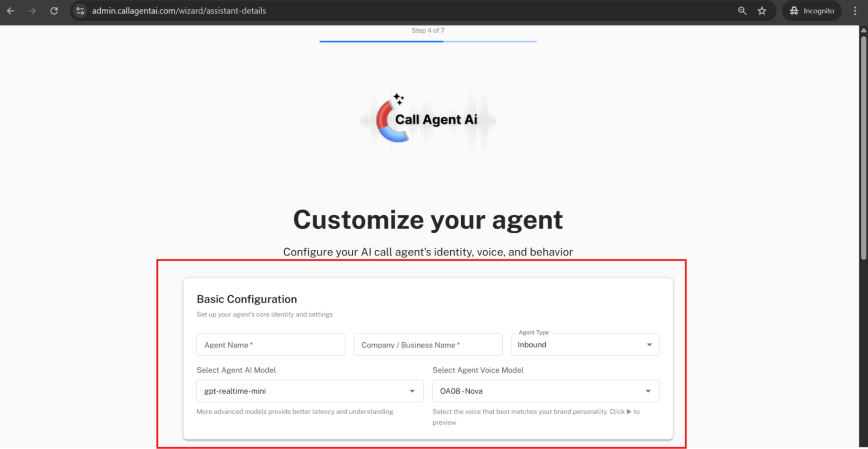Screen dimensions: 868x449
Task: Open the Agent Type dropdown showing Inbound
Action: [585, 345]
